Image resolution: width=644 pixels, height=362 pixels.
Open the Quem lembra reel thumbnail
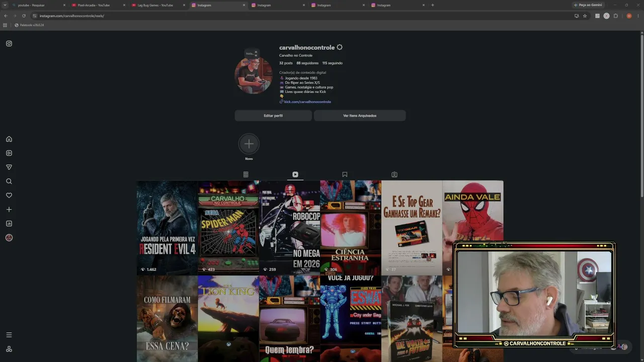[289, 319]
